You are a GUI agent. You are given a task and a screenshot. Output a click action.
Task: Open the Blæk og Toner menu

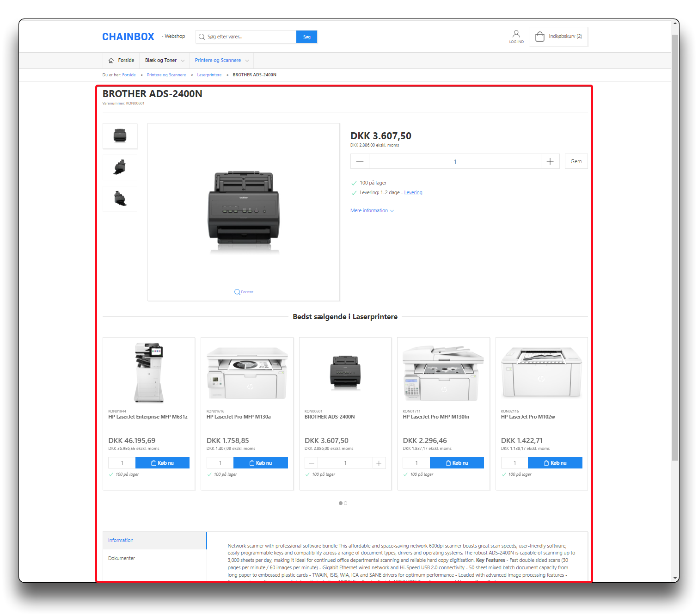coord(161,60)
